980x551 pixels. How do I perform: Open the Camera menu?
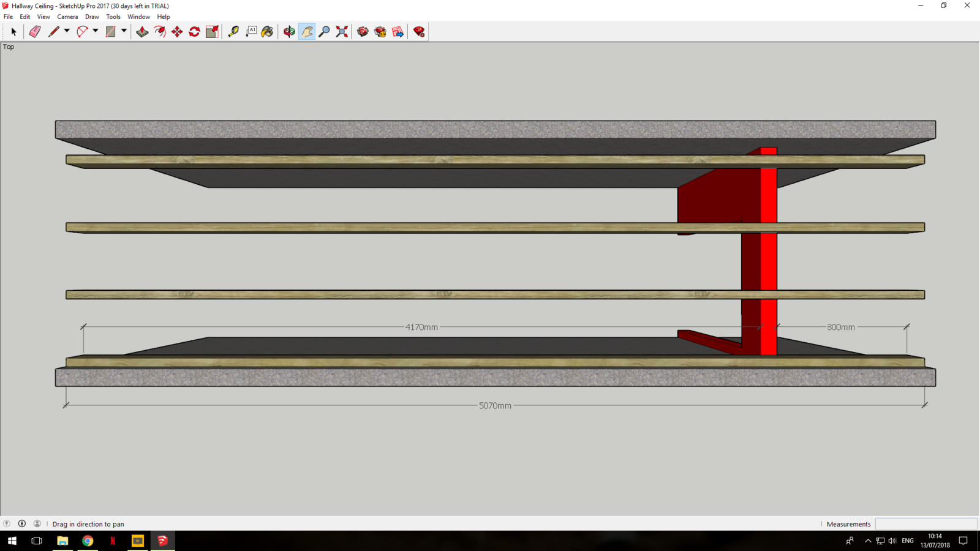(x=67, y=17)
